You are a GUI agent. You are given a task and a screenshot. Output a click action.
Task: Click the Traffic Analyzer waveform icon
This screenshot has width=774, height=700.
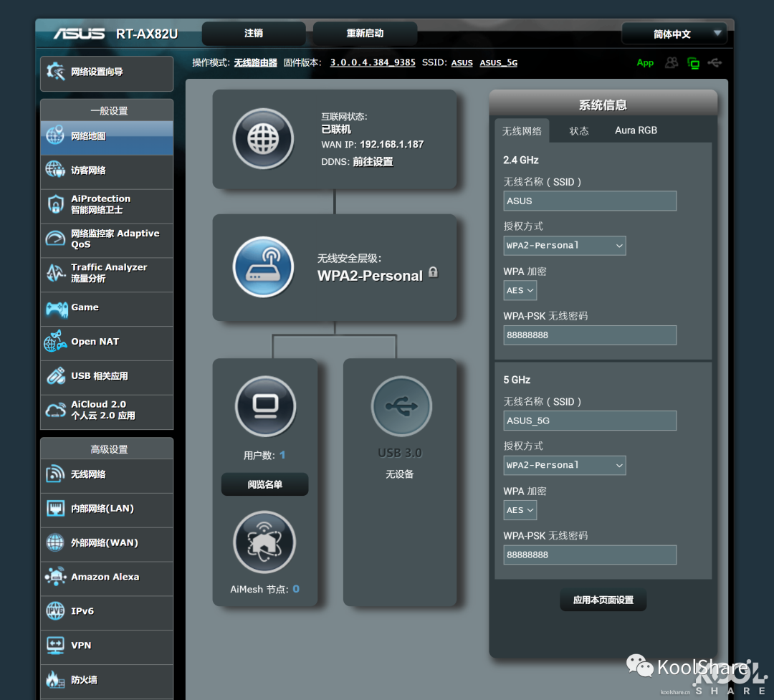point(55,272)
